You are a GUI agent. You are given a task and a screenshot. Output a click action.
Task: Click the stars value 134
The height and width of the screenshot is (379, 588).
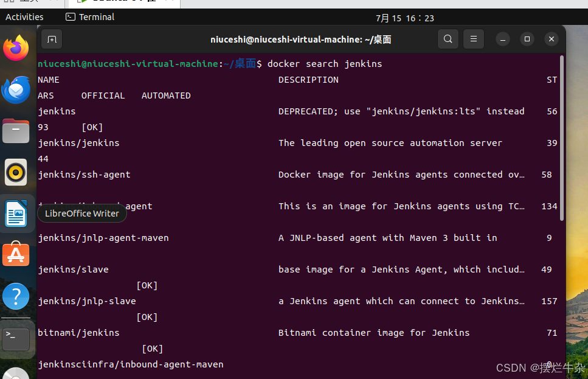pos(549,206)
